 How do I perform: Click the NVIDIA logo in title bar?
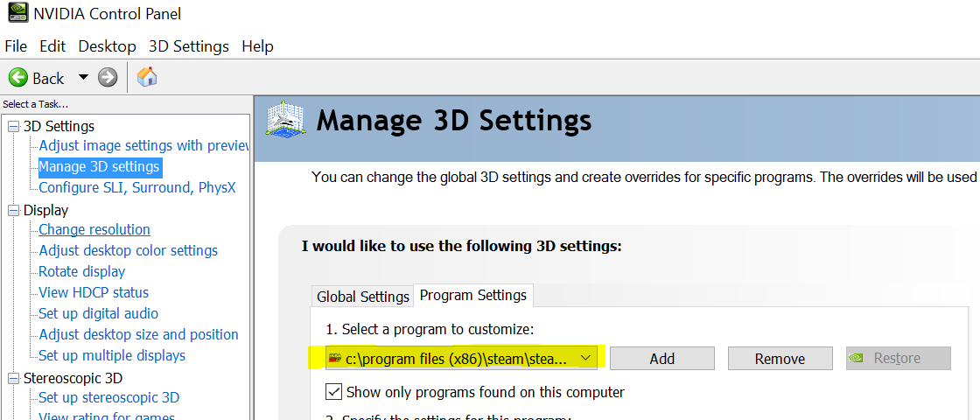click(x=15, y=14)
